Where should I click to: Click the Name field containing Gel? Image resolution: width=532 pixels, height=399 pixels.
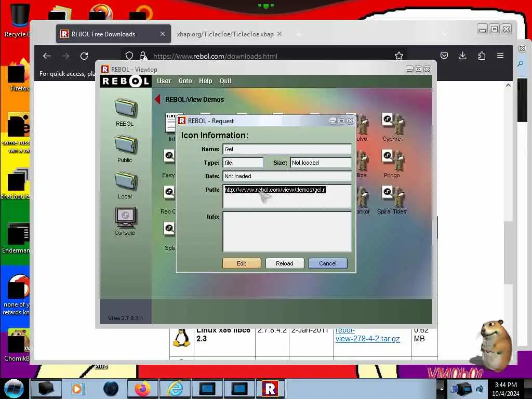coord(287,149)
